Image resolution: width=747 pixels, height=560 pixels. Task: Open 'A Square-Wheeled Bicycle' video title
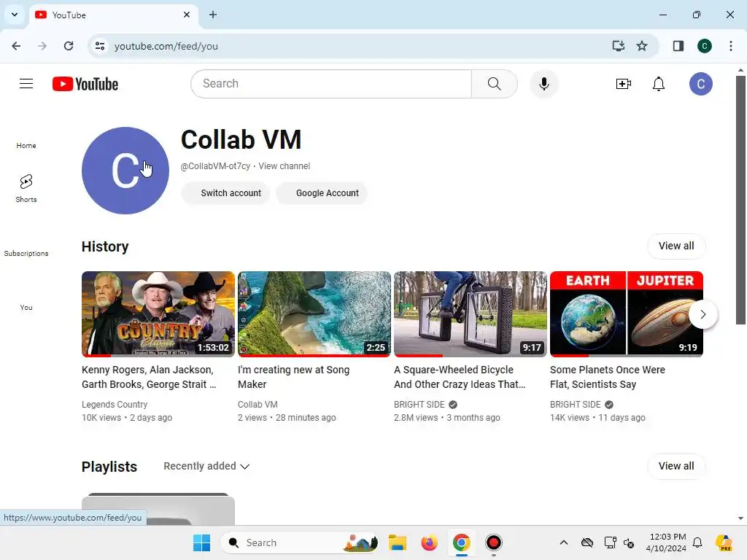tap(460, 377)
